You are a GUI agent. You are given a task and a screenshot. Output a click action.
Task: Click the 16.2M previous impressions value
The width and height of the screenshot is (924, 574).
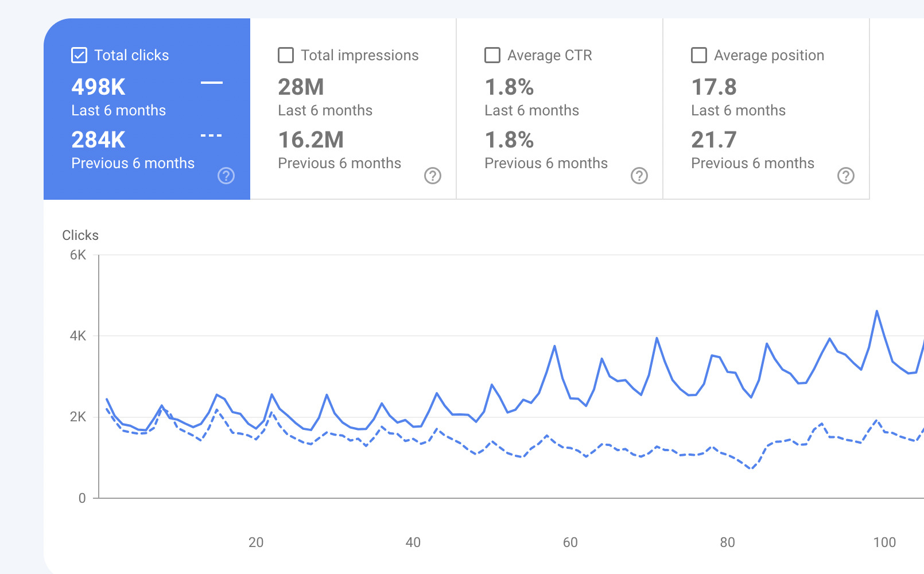(x=310, y=139)
